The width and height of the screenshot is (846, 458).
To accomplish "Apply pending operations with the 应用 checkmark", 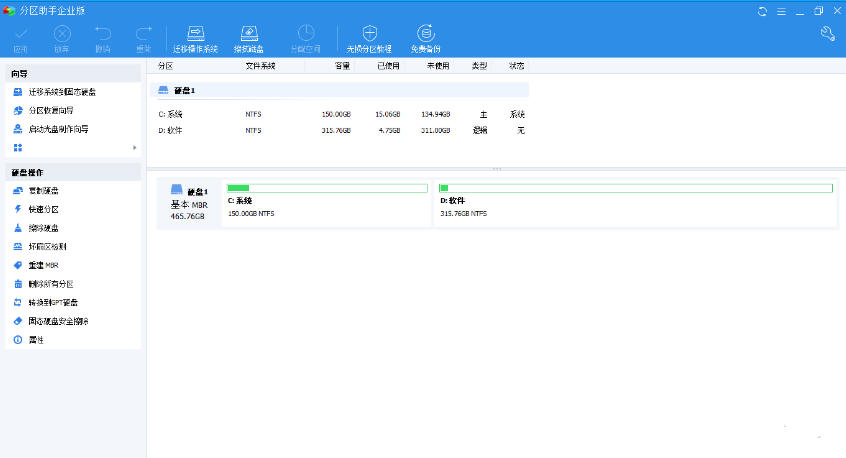I will click(21, 39).
